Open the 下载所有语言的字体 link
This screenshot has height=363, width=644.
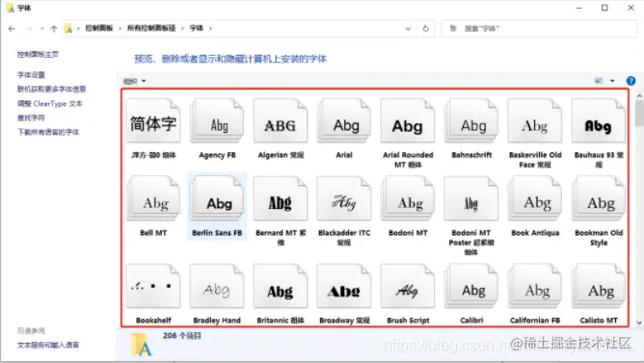point(48,132)
